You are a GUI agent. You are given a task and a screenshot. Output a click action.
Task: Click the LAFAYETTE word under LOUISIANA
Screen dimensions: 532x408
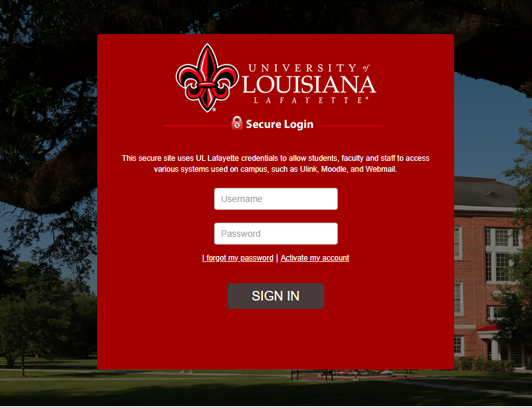(x=311, y=100)
